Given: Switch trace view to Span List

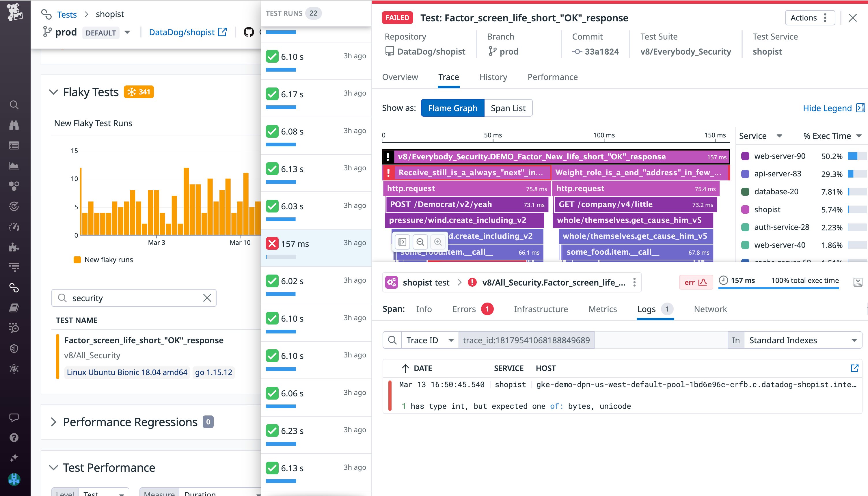Looking at the screenshot, I should [508, 108].
